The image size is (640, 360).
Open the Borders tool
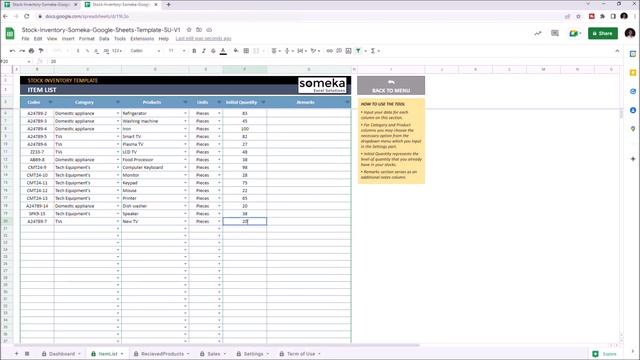246,51
